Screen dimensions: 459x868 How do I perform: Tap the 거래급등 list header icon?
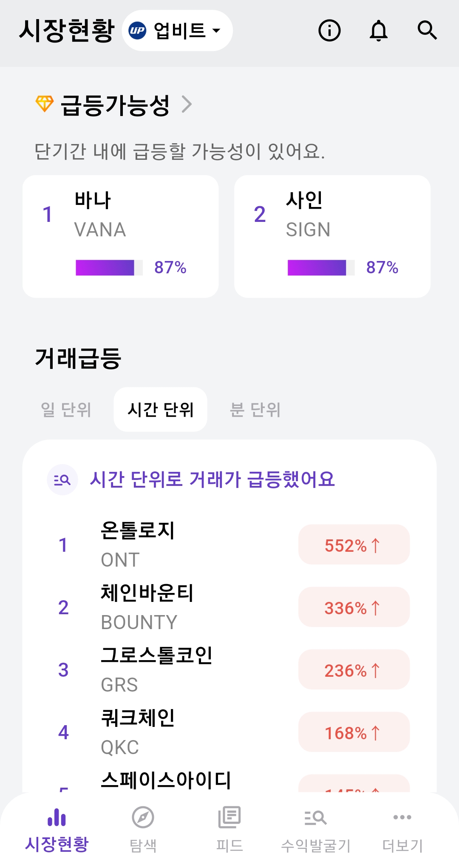[x=62, y=480]
